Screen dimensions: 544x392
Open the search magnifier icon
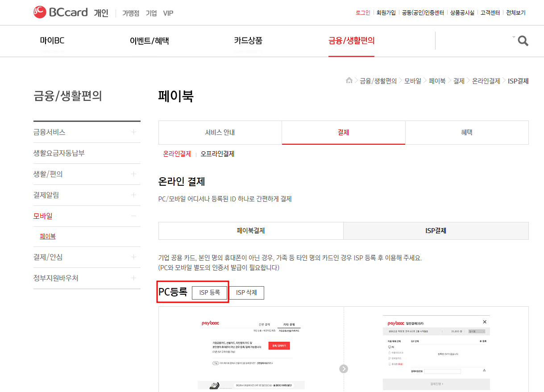[x=523, y=41]
